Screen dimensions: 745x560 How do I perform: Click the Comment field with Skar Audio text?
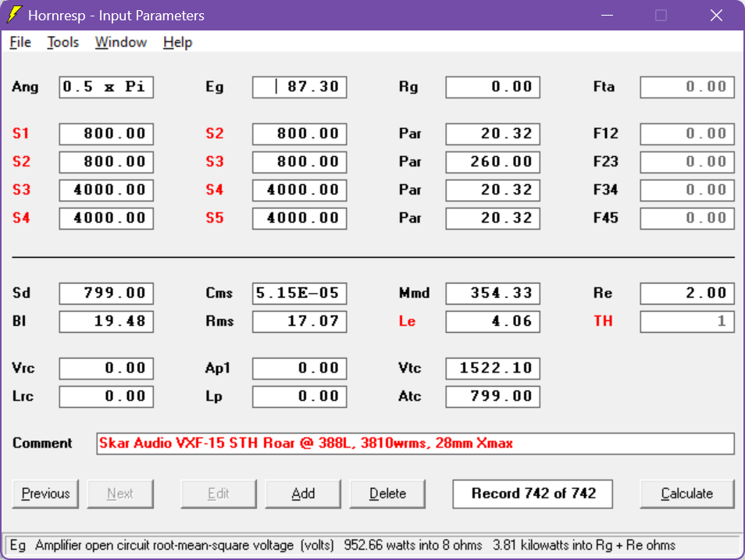click(415, 444)
